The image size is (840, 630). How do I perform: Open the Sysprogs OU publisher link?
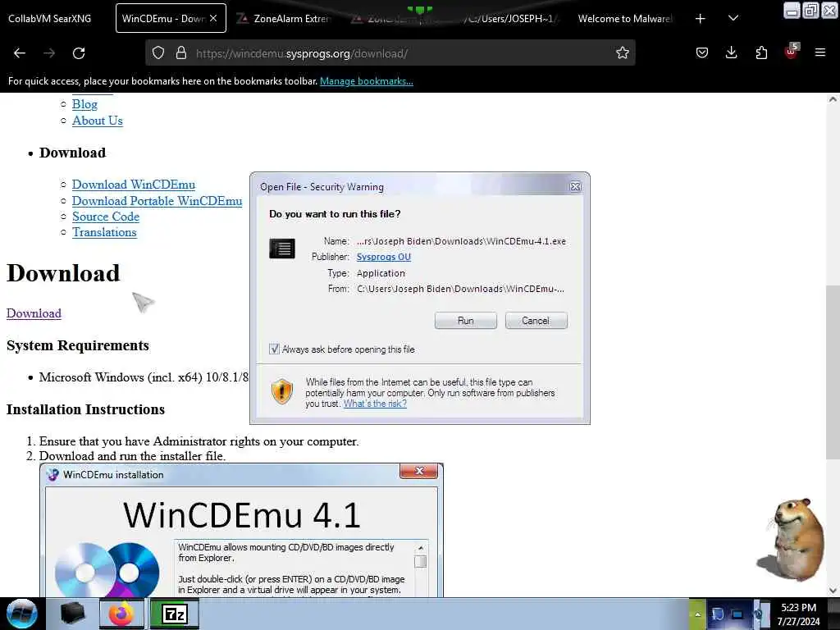[x=384, y=257]
